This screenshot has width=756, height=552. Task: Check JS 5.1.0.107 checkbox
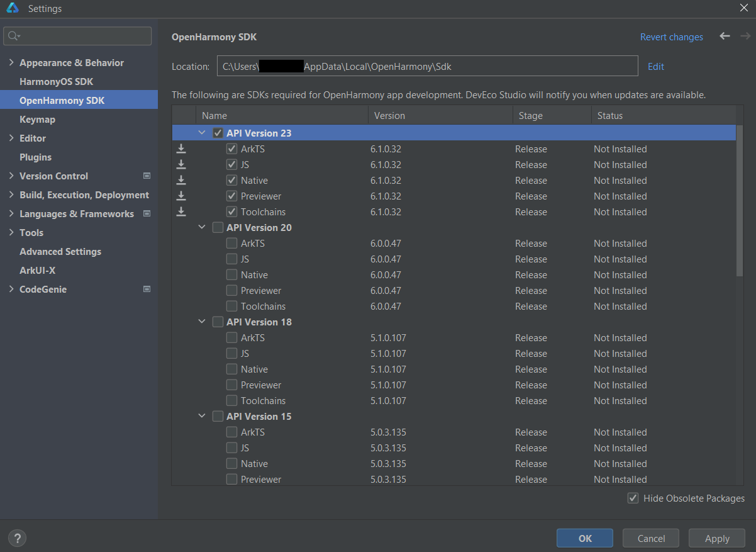coord(232,354)
